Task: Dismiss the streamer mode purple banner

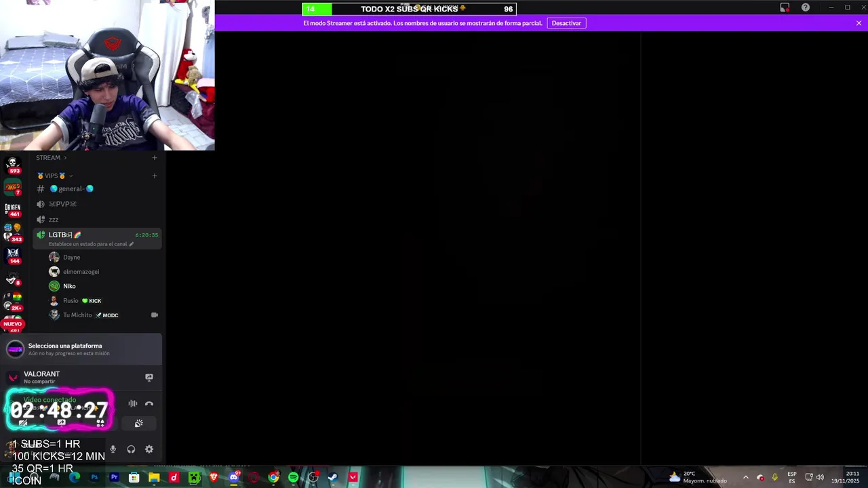Action: pos(859,23)
